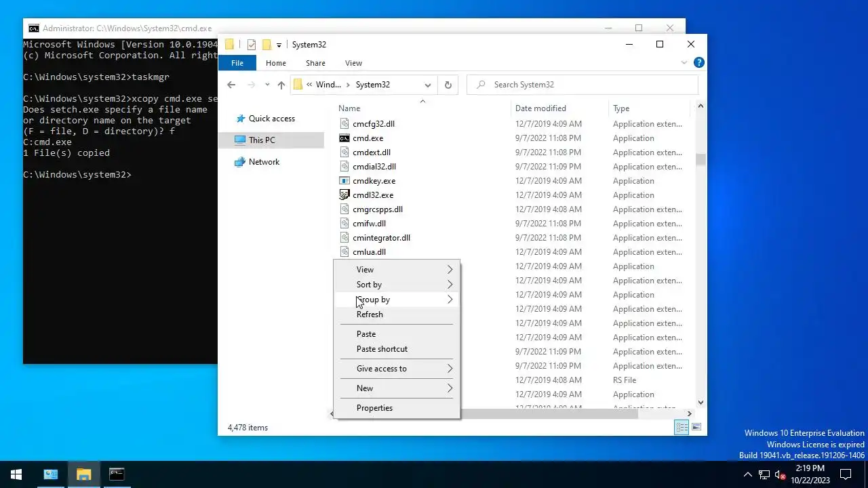The image size is (868, 488).
Task: Click the System32 breadcrumb segment
Action: 372,85
